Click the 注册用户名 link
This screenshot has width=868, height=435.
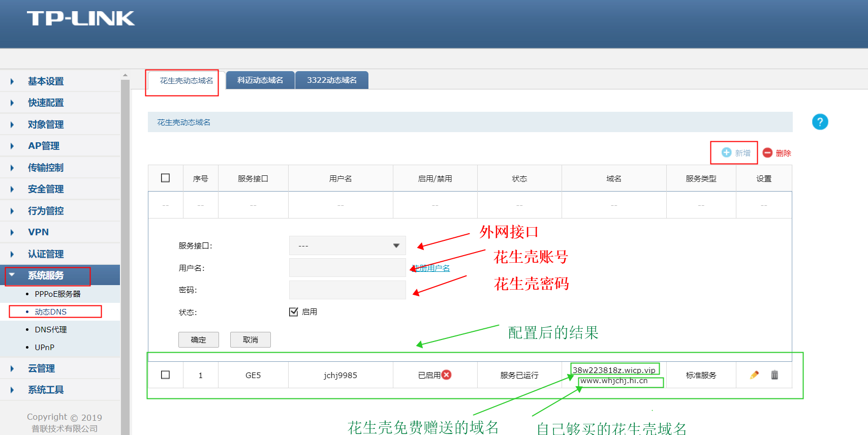tap(430, 268)
